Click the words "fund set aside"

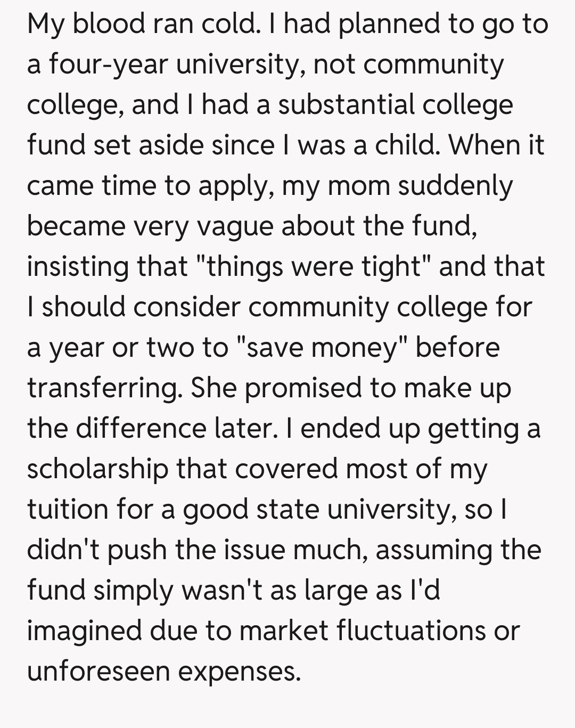[x=115, y=145]
